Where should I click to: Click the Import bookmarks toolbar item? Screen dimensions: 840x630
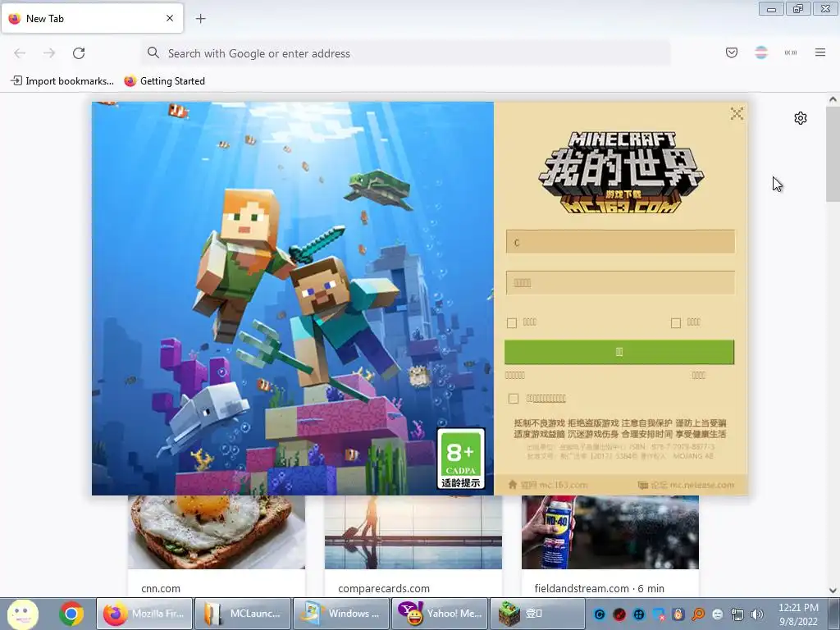tap(62, 81)
